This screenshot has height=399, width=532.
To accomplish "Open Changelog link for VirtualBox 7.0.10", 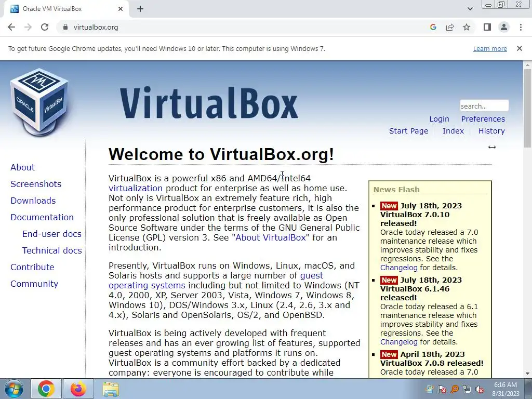I will pos(398,268).
